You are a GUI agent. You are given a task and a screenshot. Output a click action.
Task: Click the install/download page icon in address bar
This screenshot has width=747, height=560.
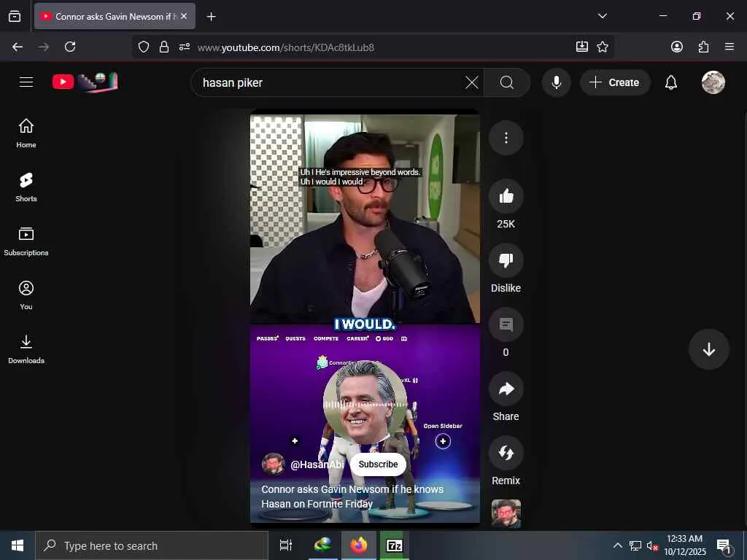pos(581,47)
